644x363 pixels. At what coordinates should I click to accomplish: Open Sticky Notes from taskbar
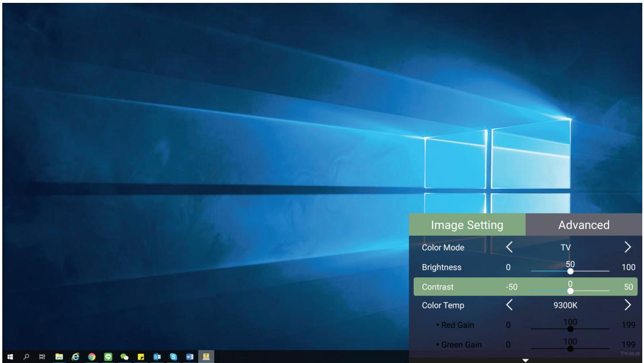(x=141, y=357)
